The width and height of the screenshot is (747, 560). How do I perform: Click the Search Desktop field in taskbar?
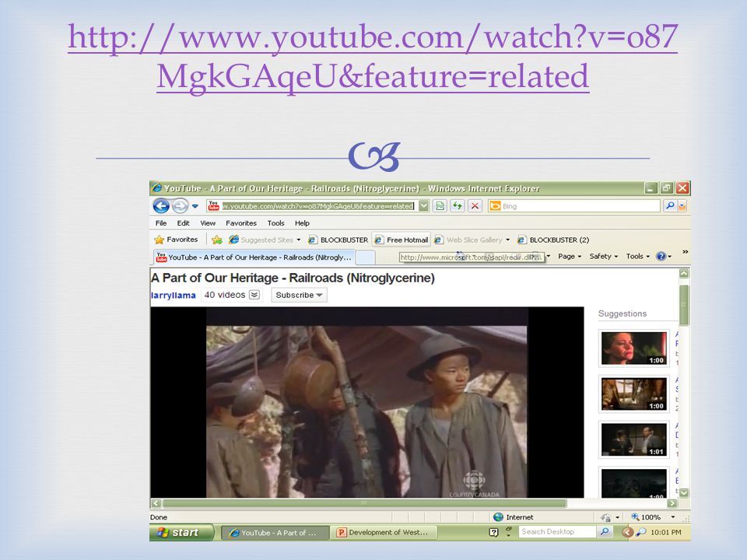(x=557, y=532)
